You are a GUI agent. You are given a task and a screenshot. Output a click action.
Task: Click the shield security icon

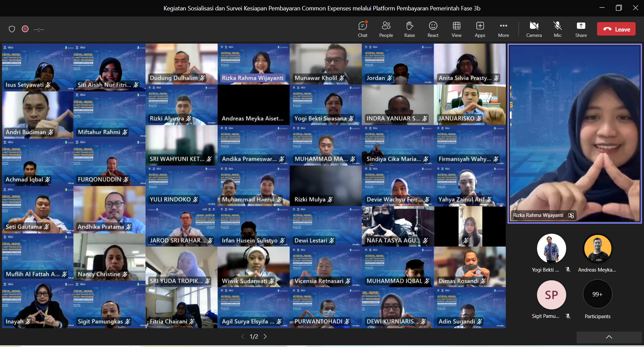coord(12,29)
